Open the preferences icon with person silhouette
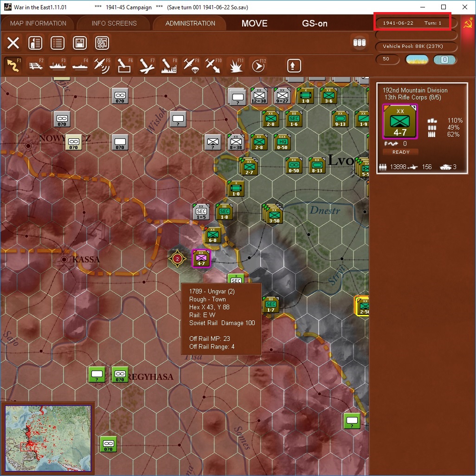The height and width of the screenshot is (476, 476). tap(35, 43)
